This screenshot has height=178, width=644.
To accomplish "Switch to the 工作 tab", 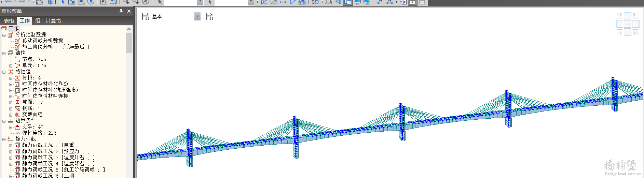I will [x=25, y=21].
